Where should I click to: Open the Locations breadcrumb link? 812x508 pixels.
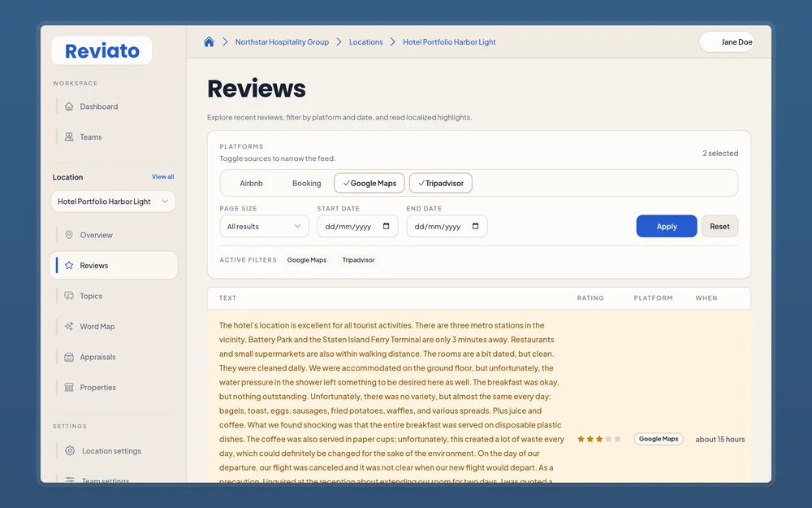(x=365, y=42)
